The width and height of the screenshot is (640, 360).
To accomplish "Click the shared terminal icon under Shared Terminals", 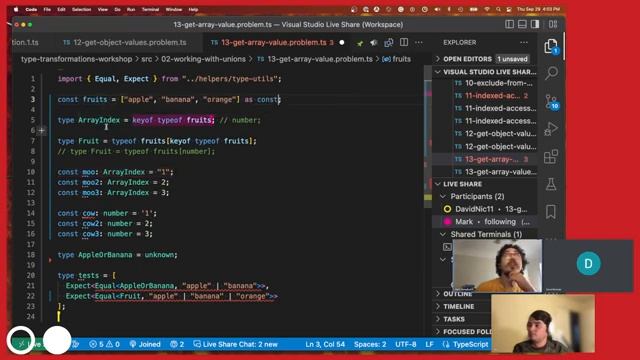I will [x=447, y=247].
